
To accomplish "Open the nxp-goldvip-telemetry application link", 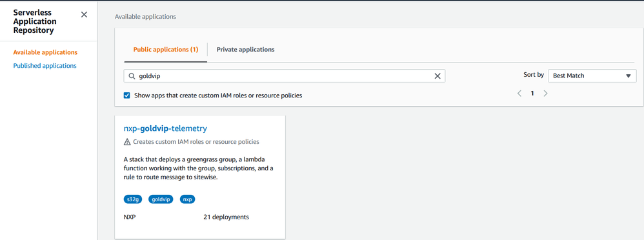I will 165,128.
